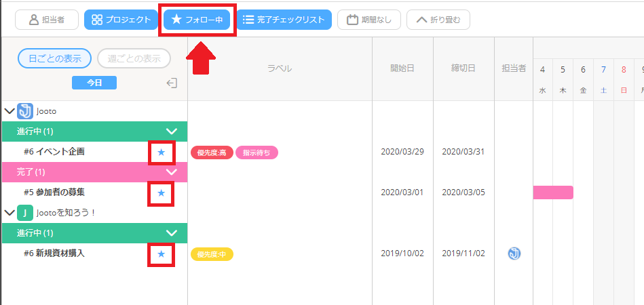Viewport: 644px width, 305px height.
Task: Click the Jootoを知ろう！ project name
Action: [66, 213]
